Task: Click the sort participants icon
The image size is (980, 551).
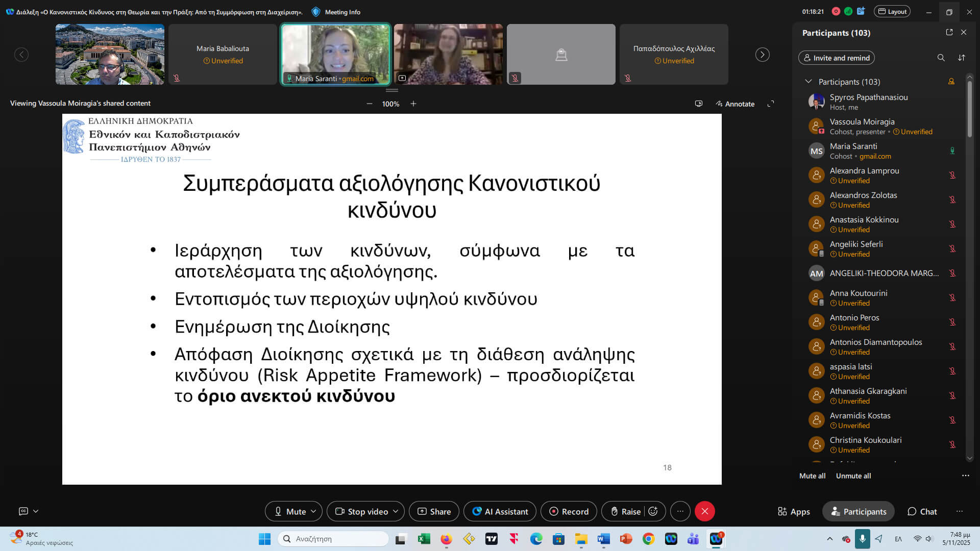Action: coord(962,58)
